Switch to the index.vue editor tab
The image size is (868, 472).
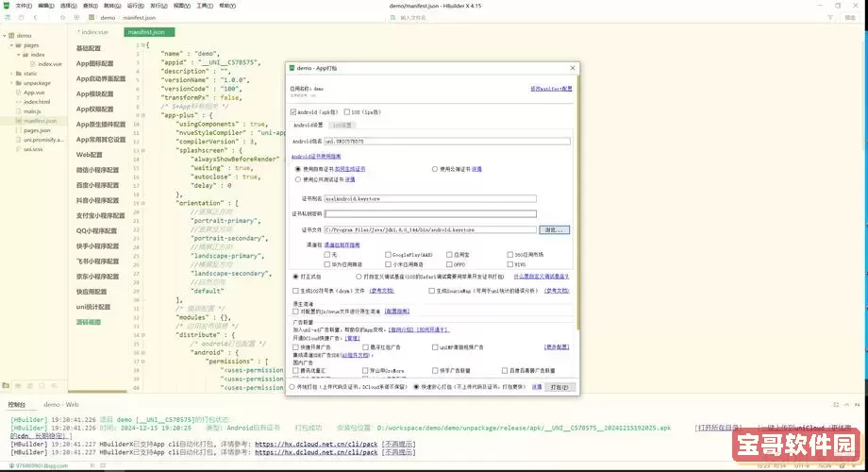pos(94,32)
